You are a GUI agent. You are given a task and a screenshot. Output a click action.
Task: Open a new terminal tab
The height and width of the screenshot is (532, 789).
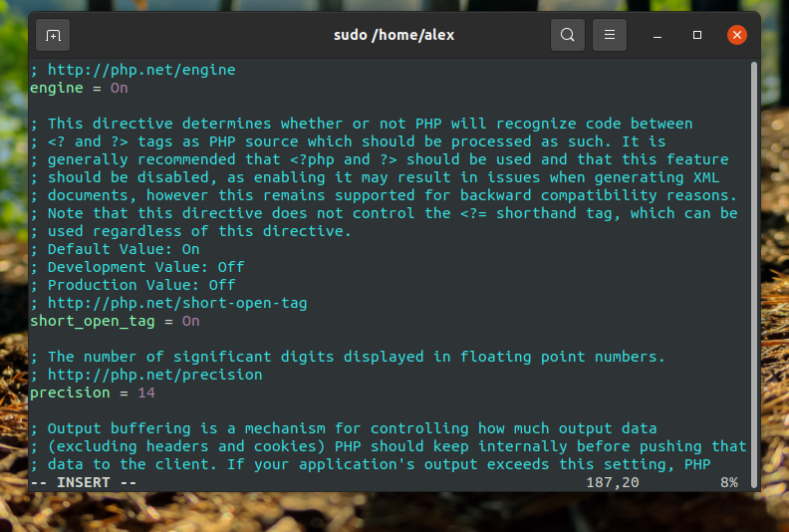(x=53, y=35)
